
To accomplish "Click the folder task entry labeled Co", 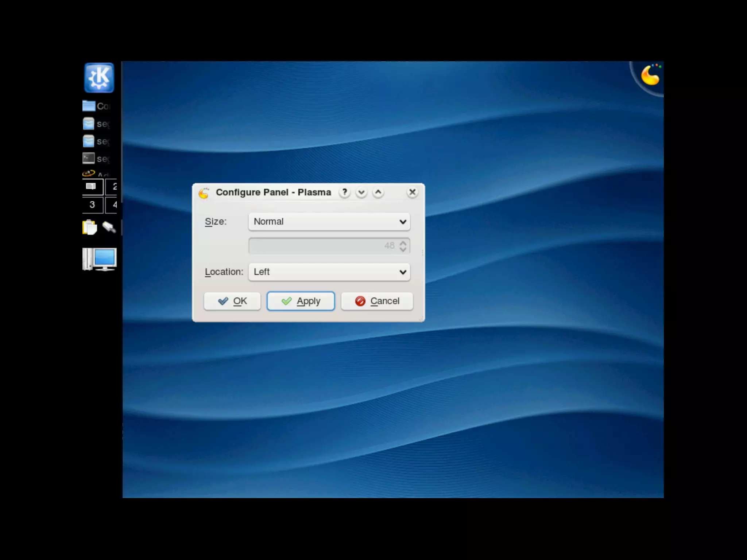I will tap(96, 106).
